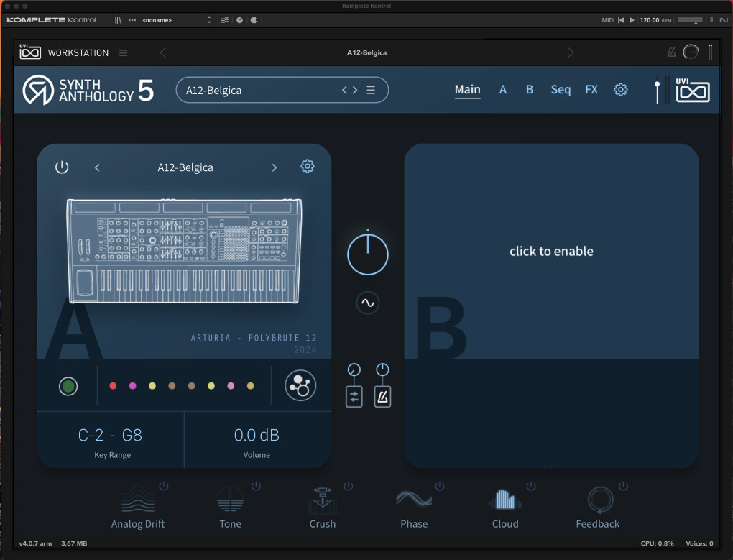
Task: Switch to the Seq tab
Action: point(561,89)
